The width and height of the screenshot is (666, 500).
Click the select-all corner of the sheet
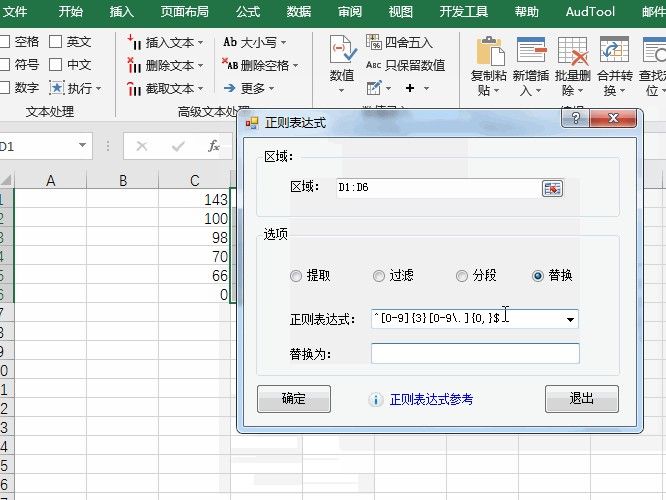[x=6, y=180]
